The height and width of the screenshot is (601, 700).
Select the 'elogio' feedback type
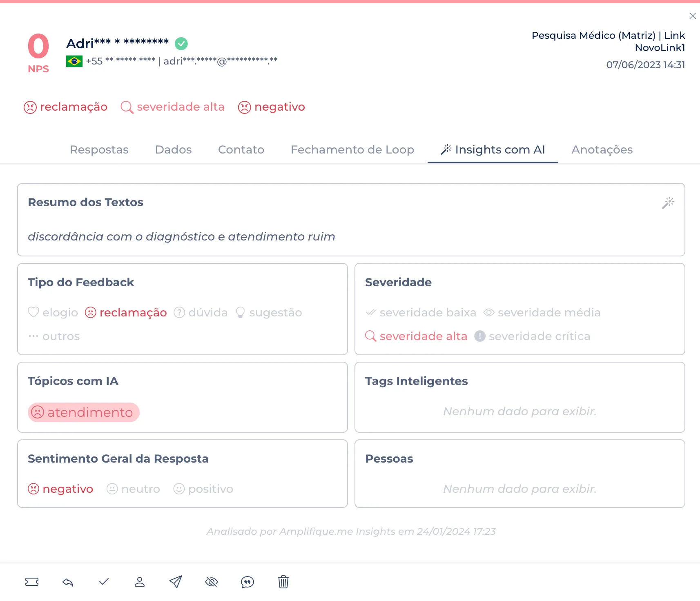(53, 312)
